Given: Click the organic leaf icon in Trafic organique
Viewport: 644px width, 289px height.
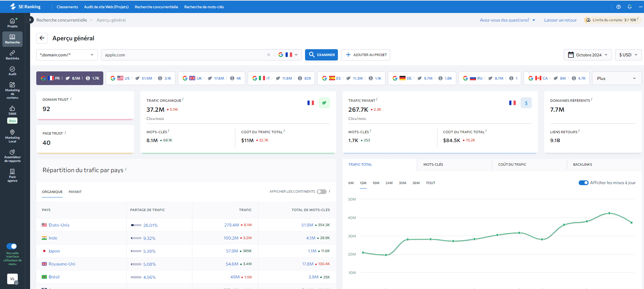Looking at the screenshot, I should [x=324, y=103].
